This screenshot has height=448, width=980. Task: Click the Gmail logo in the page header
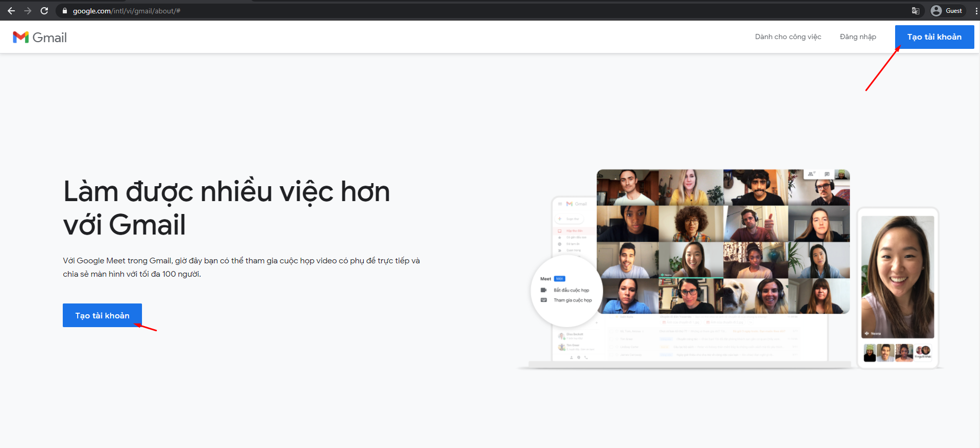(40, 38)
